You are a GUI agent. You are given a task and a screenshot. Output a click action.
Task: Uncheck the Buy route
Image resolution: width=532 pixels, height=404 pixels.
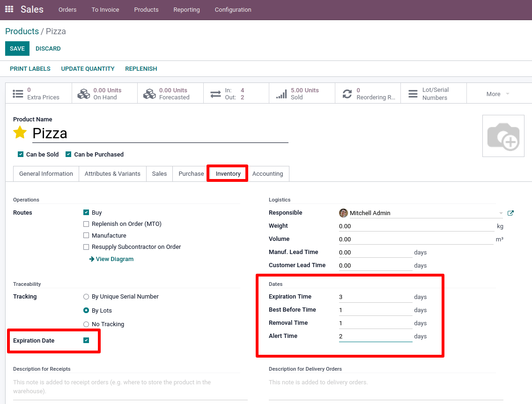[x=86, y=212]
